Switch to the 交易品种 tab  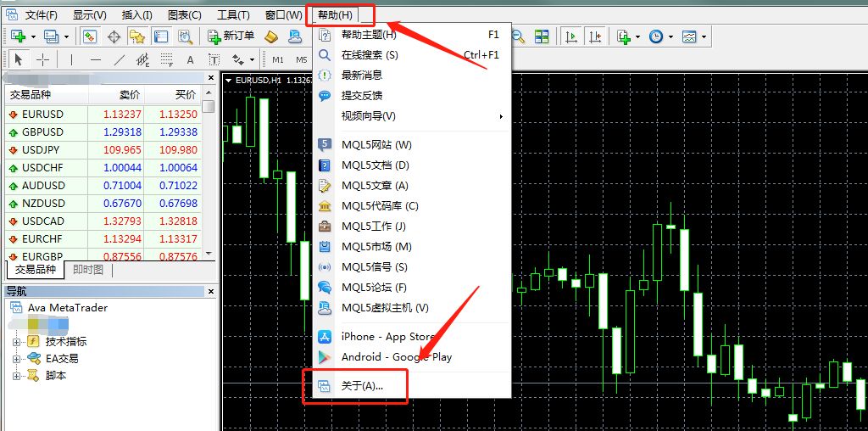36,270
